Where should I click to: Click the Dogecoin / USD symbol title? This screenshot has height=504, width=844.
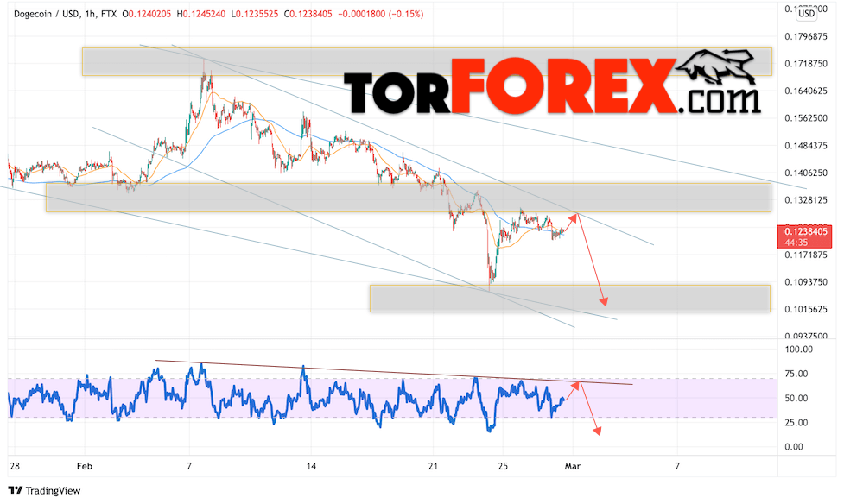tap(47, 14)
